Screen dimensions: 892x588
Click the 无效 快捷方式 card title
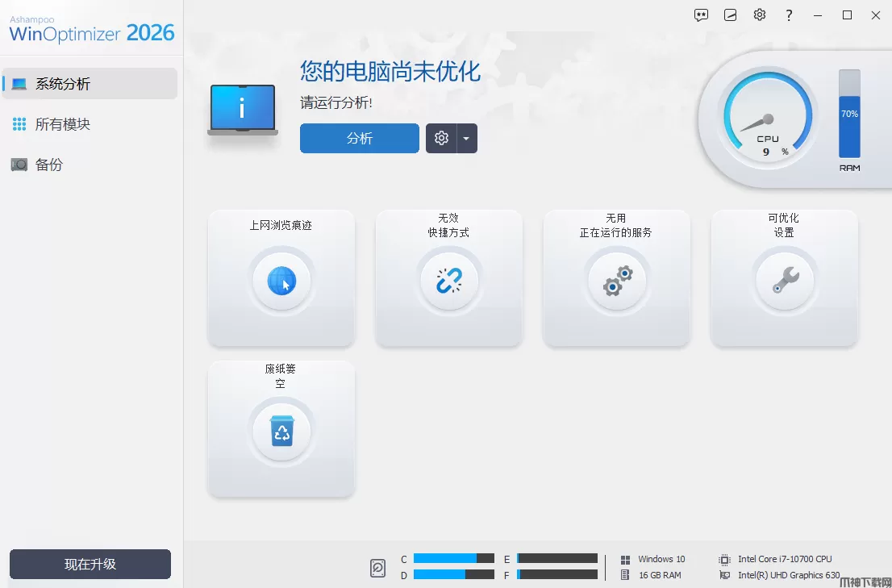(x=448, y=225)
